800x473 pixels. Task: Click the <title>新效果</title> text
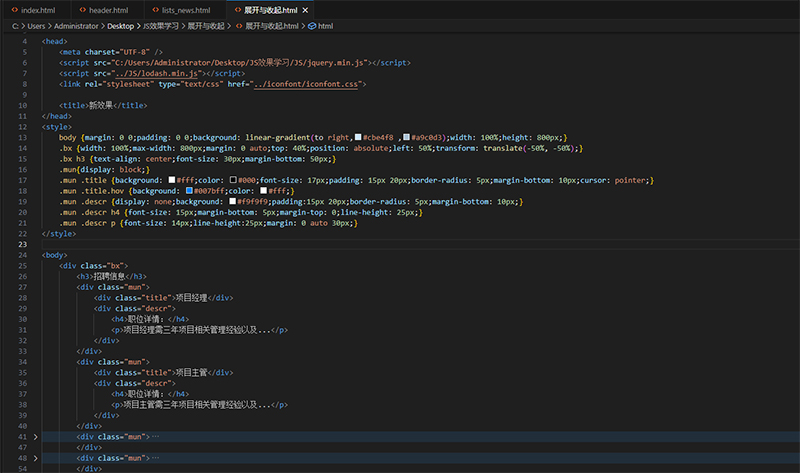tap(103, 106)
